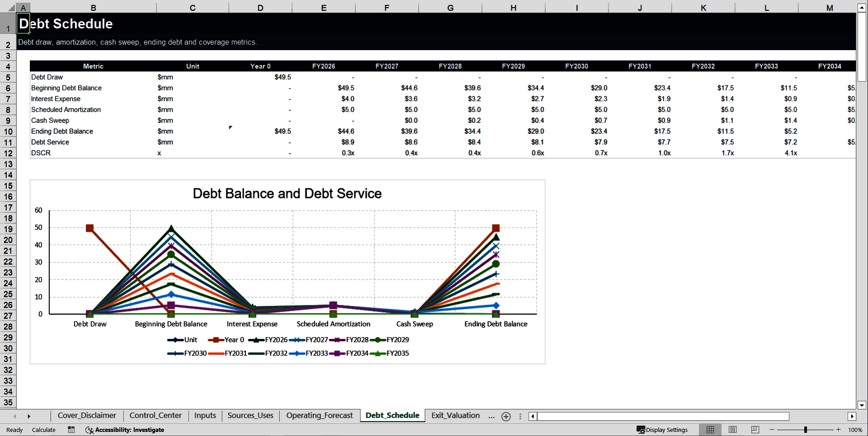Click the 100% zoom level
The image size is (868, 436).
(x=855, y=430)
